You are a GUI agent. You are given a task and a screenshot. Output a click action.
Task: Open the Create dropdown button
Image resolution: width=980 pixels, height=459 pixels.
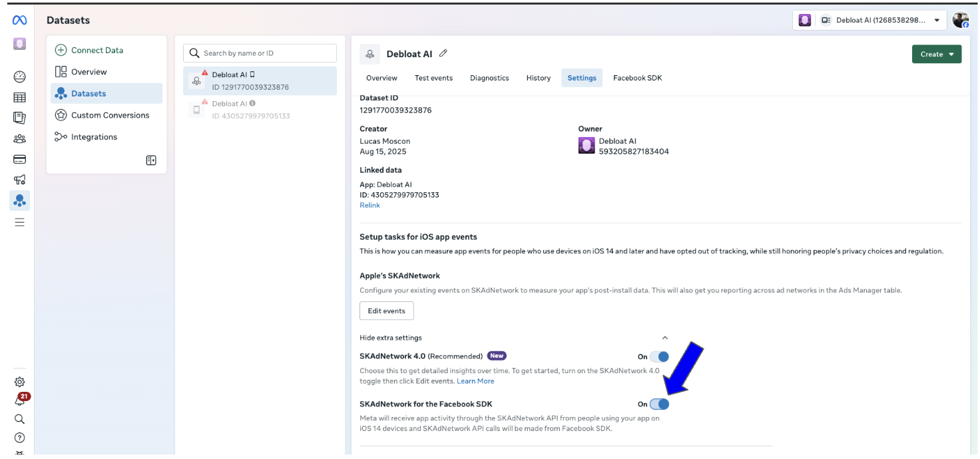coord(936,55)
